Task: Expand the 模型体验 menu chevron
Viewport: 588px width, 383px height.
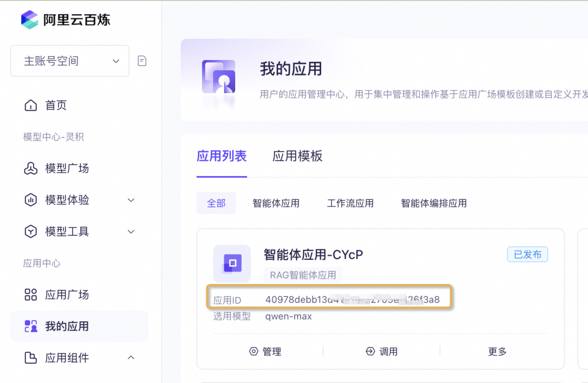Action: tap(131, 199)
